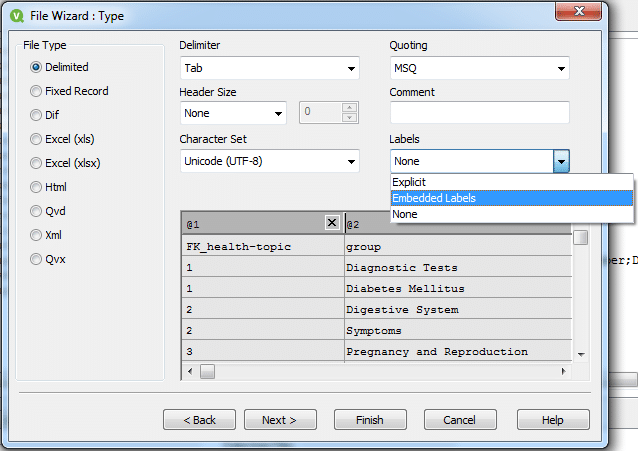Choose Embedded Labels from the list
Screen dimensions: 638x451
point(511,198)
